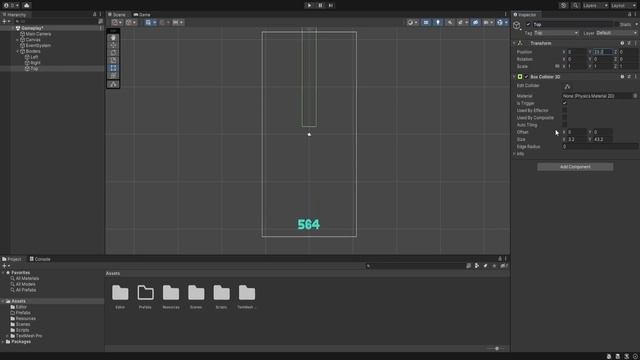Collapse the Box Collider 2D component
This screenshot has width=640, height=360.
pos(514,77)
